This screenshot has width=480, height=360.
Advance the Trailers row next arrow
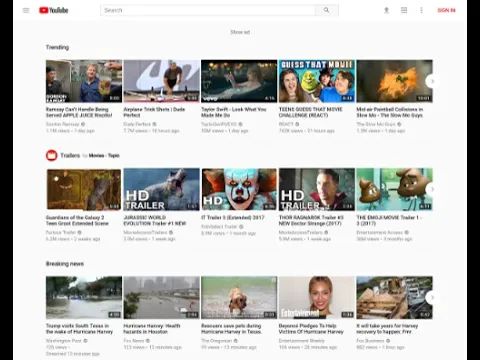(432, 189)
